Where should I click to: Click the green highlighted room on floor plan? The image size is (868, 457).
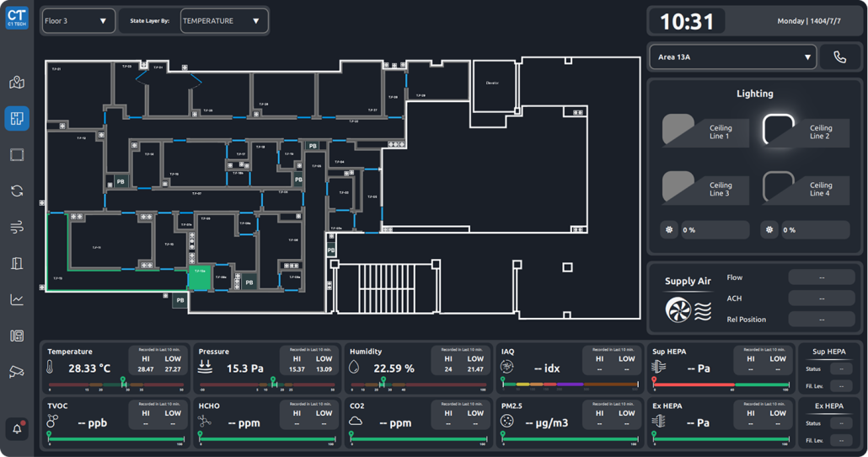pos(199,278)
